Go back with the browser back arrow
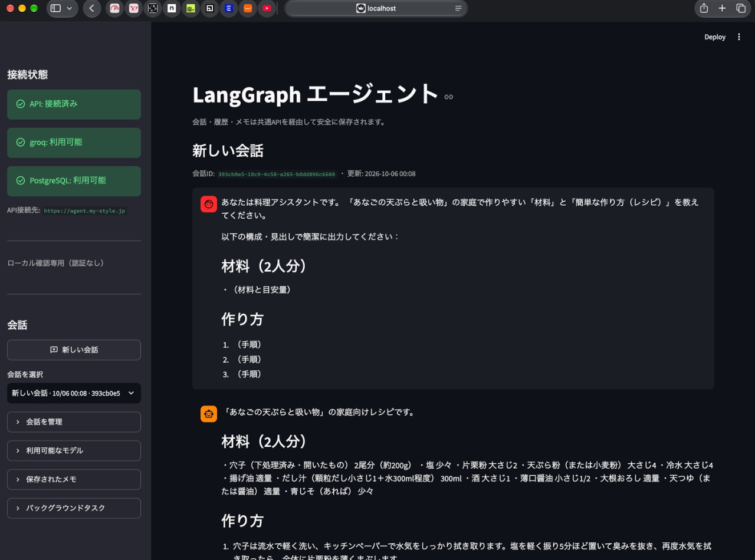Viewport: 755px width, 560px height. [91, 8]
